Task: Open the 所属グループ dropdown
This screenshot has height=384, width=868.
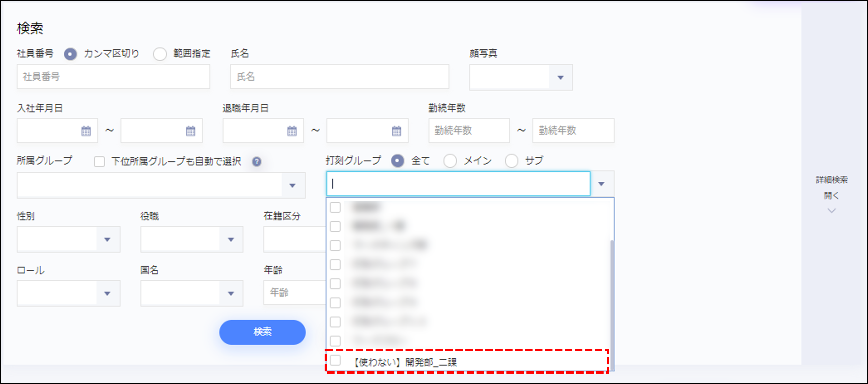Action: point(292,185)
